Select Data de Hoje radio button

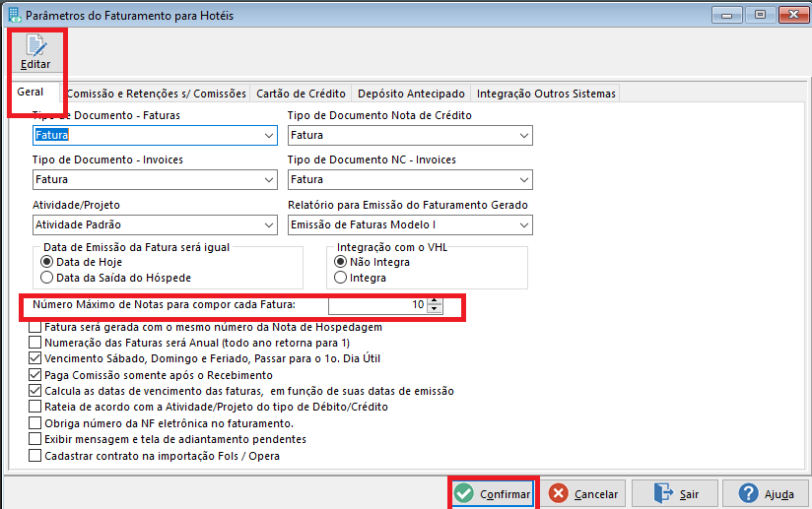coord(46,262)
